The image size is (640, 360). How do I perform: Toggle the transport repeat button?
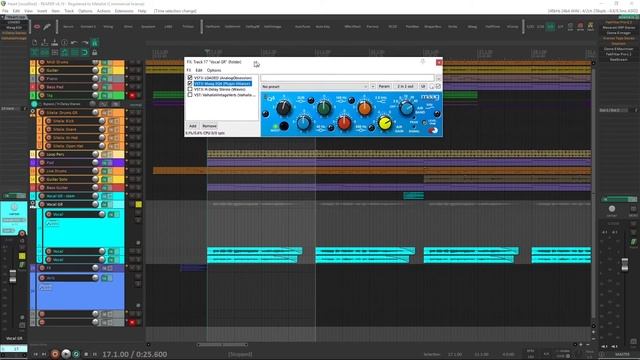pos(76,354)
